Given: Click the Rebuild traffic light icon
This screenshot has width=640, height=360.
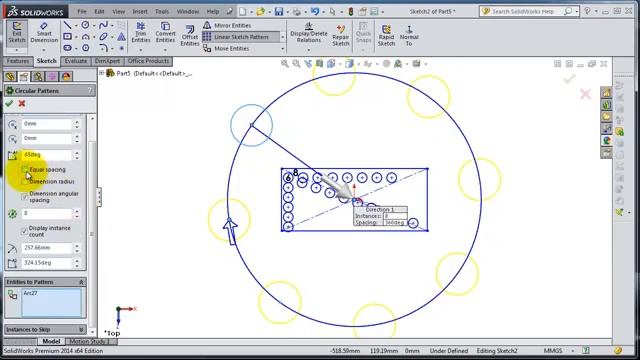Looking at the screenshot, I should tap(351, 11).
